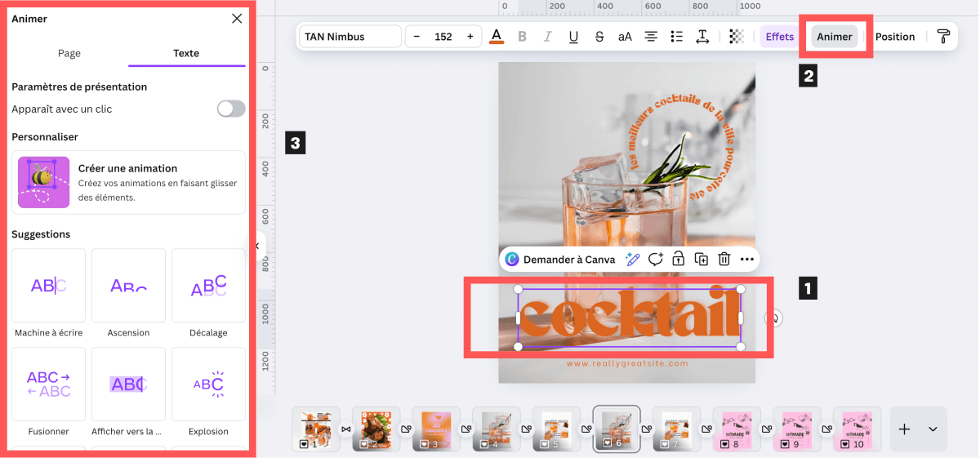The image size is (980, 458).
Task: Open text spacing options
Action: pos(702,37)
